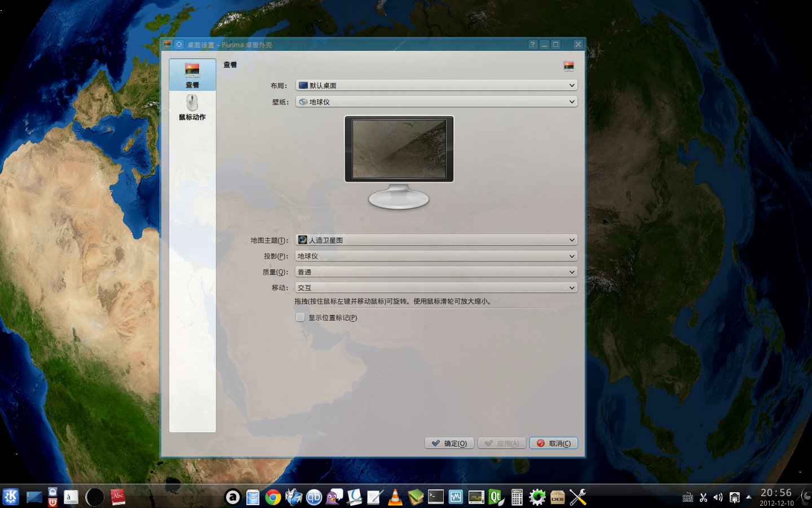
Task: Launch Google Chrome from the panel
Action: (273, 497)
